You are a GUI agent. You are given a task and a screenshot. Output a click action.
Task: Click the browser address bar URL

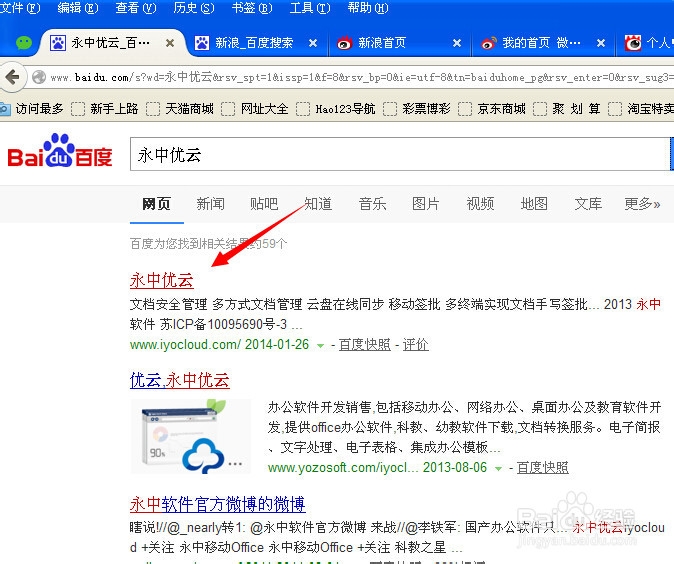coord(361,77)
